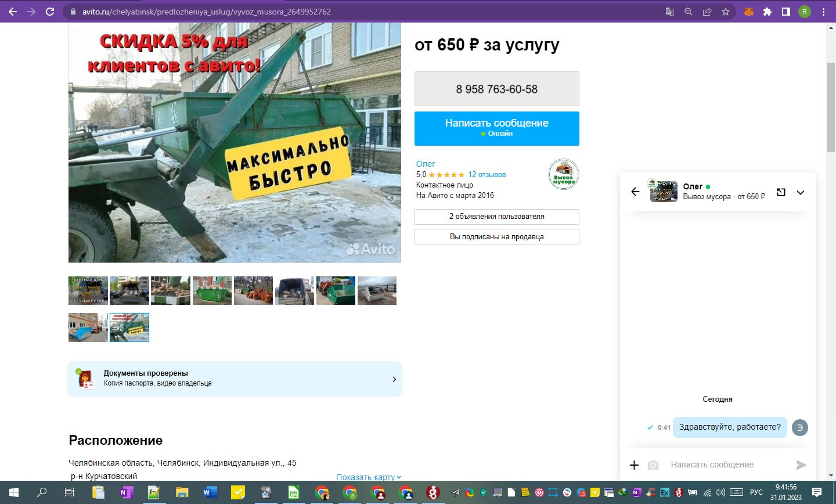Viewport: 836px width, 504px height.
Task: Select the eighth gallery thumbnail, white container
Action: pyautogui.click(x=377, y=290)
